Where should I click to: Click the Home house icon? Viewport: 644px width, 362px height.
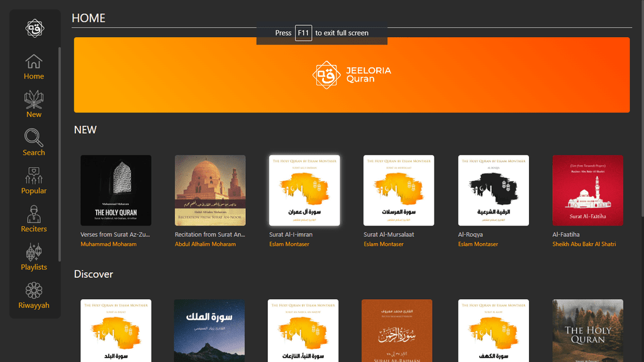[x=34, y=62]
